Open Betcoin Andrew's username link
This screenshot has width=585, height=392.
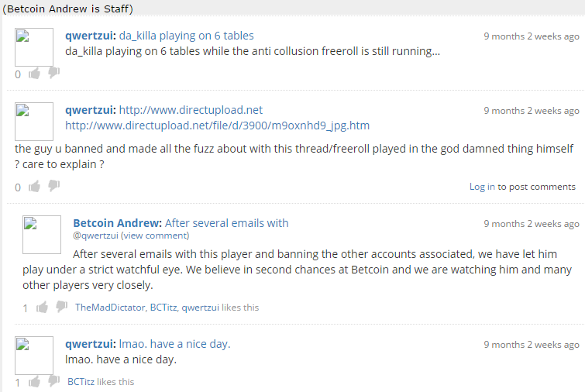coord(118,223)
